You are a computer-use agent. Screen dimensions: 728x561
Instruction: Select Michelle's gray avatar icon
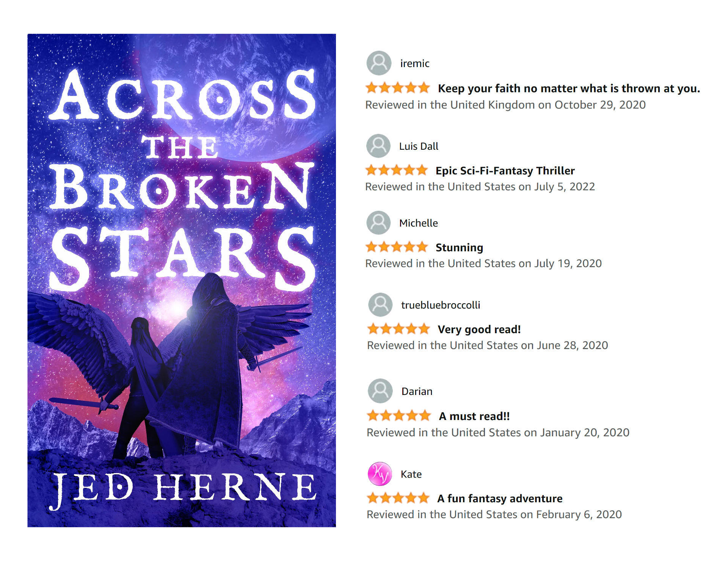(x=378, y=223)
